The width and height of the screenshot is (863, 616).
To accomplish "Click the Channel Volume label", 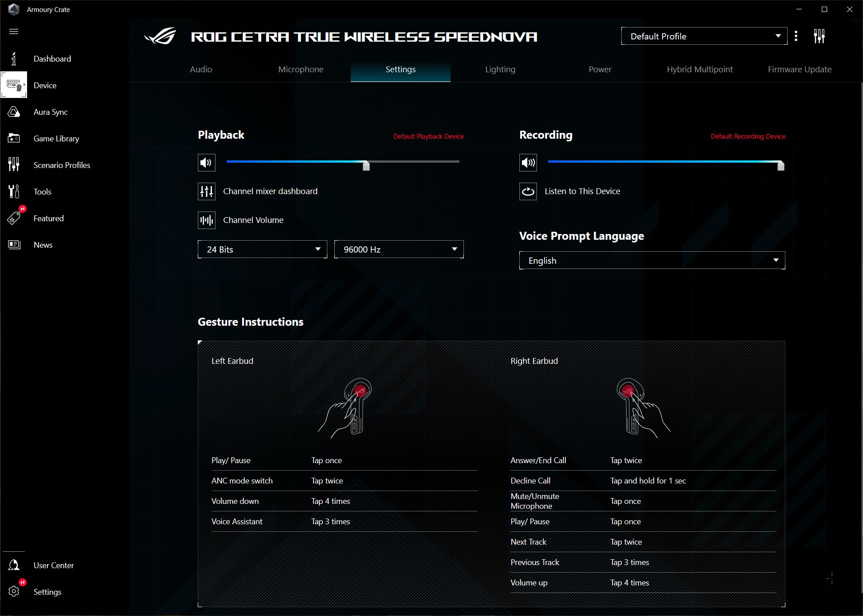I will click(253, 220).
